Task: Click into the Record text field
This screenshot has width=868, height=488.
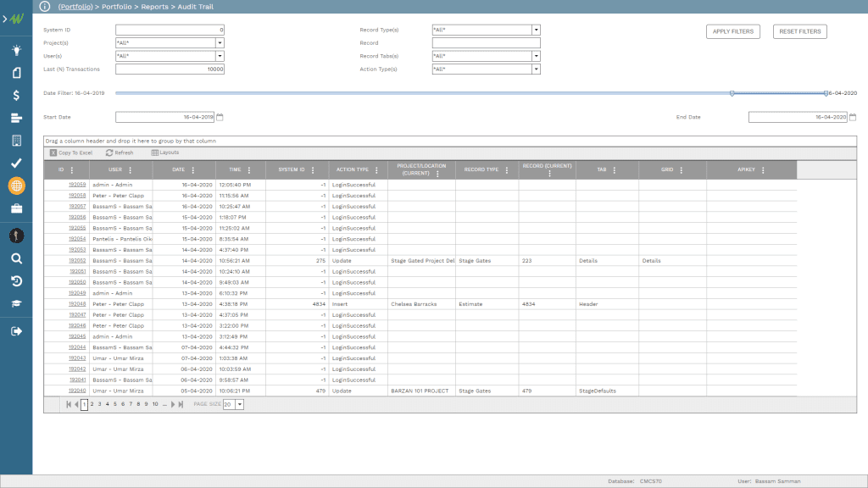Action: (486, 42)
